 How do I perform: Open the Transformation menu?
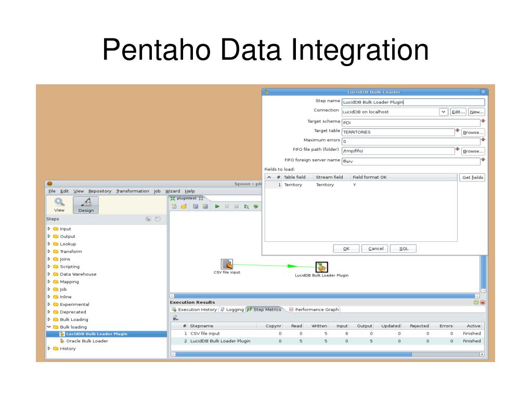133,191
